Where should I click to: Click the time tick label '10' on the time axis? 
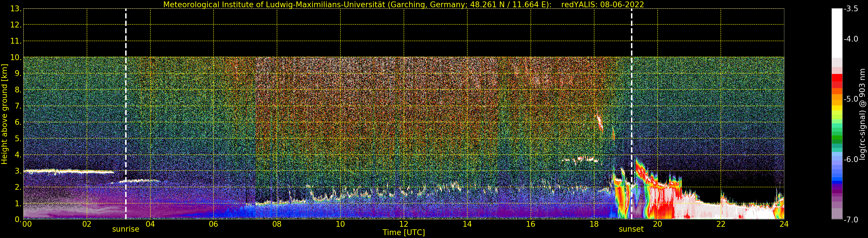[340, 224]
